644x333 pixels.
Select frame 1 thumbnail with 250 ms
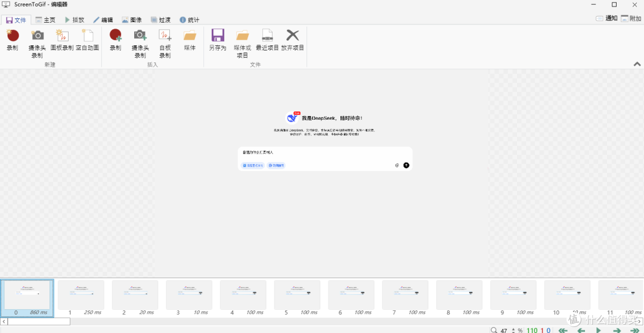(x=81, y=298)
